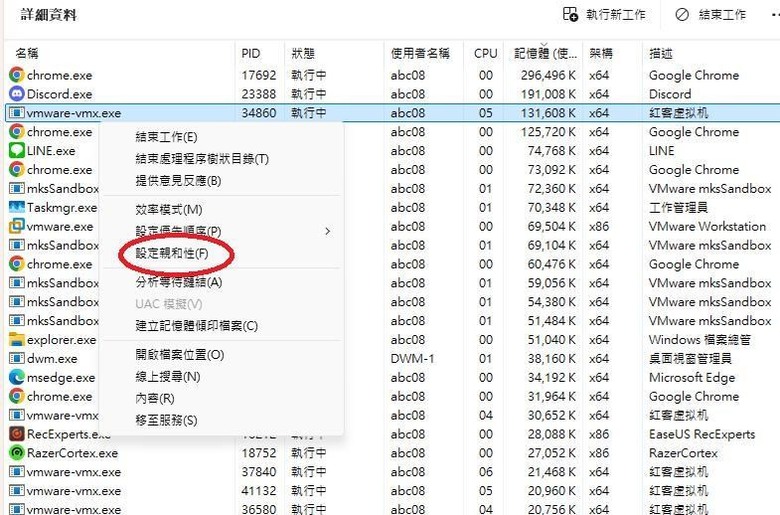Sort by the 名稱 column header
The image size is (780, 515).
pos(27,53)
